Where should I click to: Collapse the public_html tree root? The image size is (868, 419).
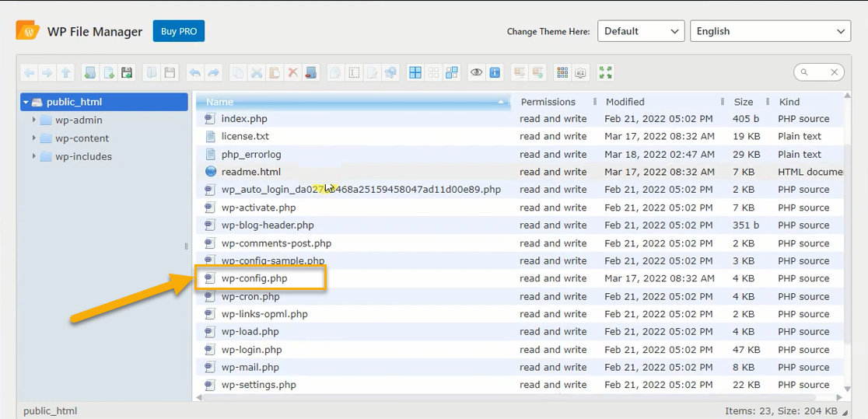pos(26,102)
